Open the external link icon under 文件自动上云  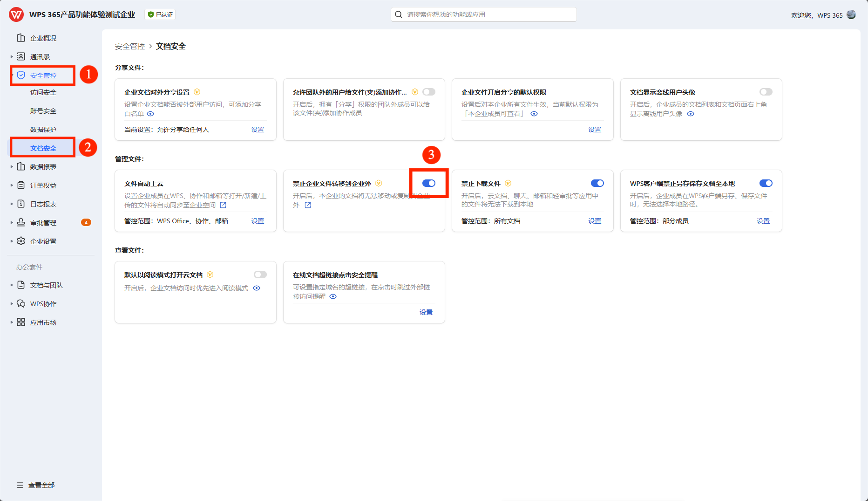coord(223,205)
